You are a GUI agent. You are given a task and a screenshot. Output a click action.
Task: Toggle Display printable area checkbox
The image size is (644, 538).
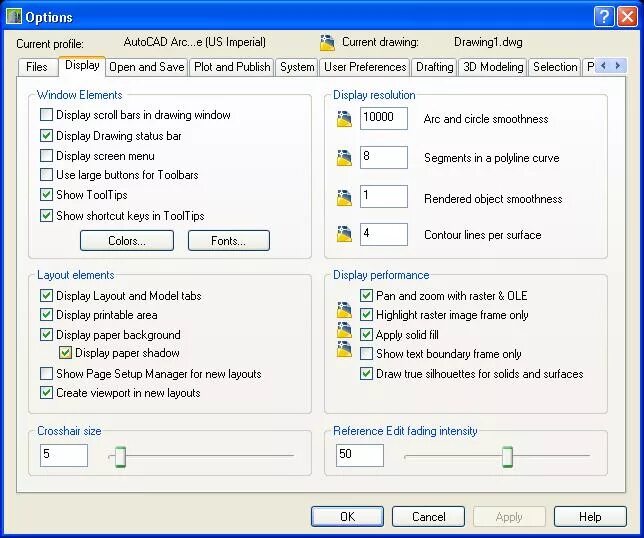(46, 315)
